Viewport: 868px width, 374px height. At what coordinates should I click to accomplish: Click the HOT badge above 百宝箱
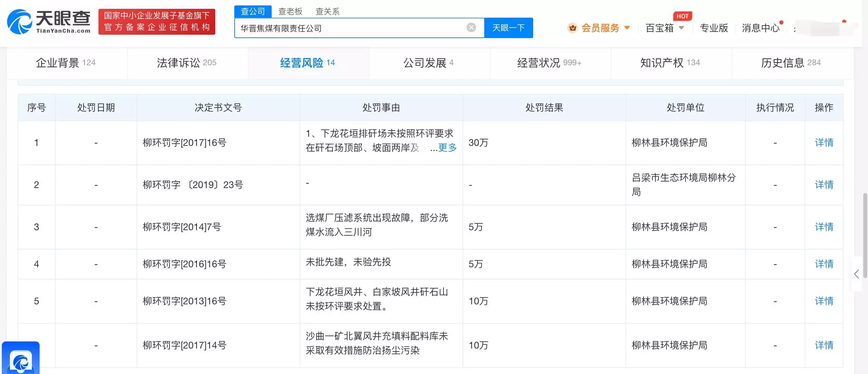point(683,16)
